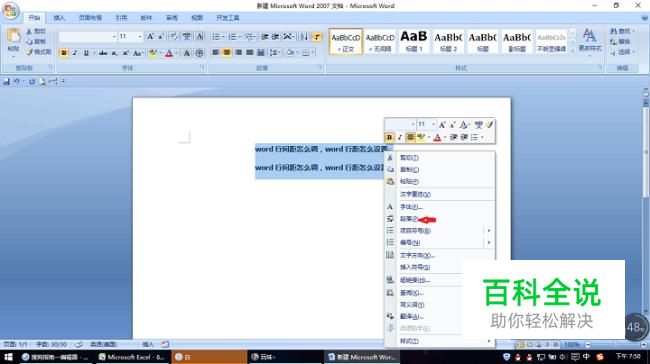Align text right in ribbon
Screen dimensions: 650x364
[x=238, y=53]
